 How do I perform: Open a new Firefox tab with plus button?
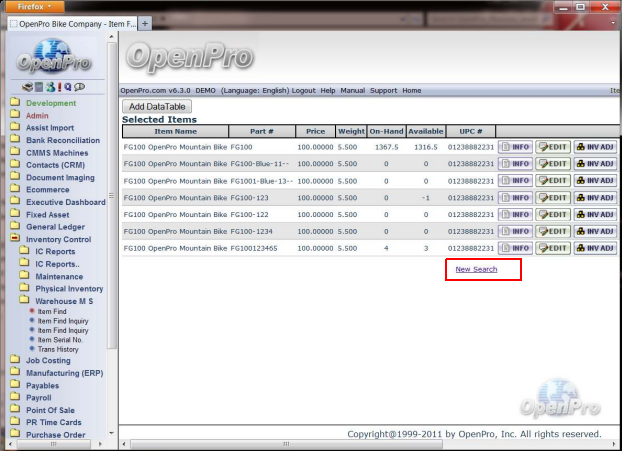coord(145,22)
